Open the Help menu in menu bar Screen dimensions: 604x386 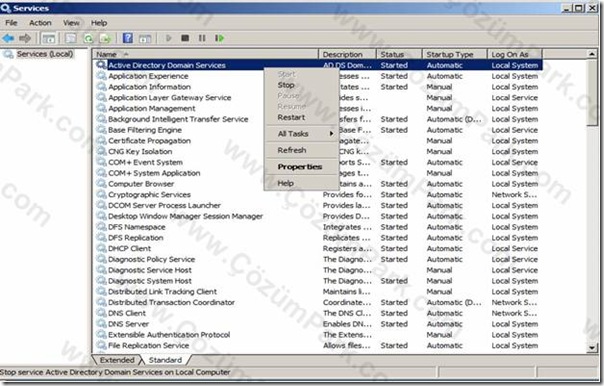pos(99,23)
